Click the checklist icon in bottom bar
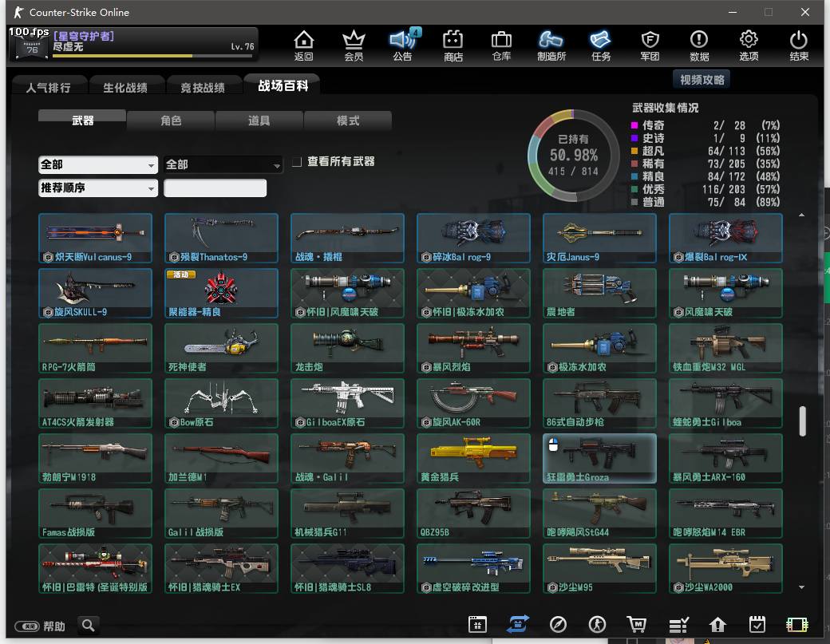Screen dimensions: 830x644 [x=678, y=625]
